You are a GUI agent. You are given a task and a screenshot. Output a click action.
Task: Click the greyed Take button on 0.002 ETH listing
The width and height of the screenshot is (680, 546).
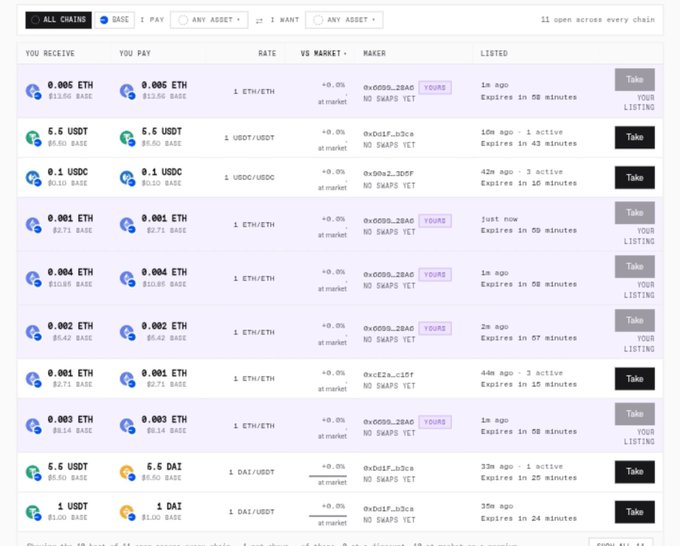click(x=634, y=320)
